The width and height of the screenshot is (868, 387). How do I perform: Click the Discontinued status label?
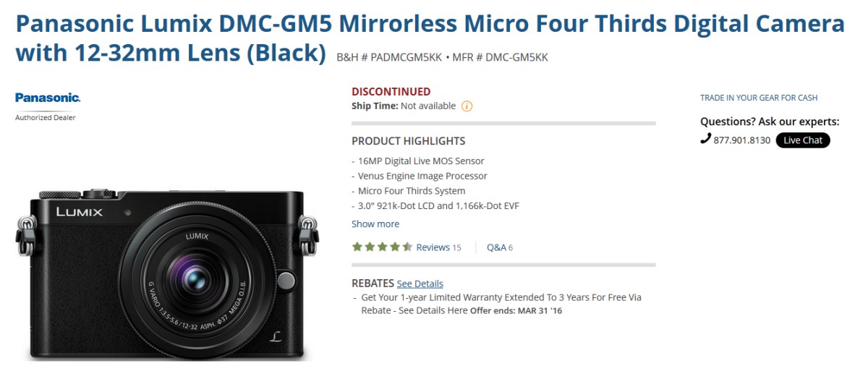tap(391, 92)
